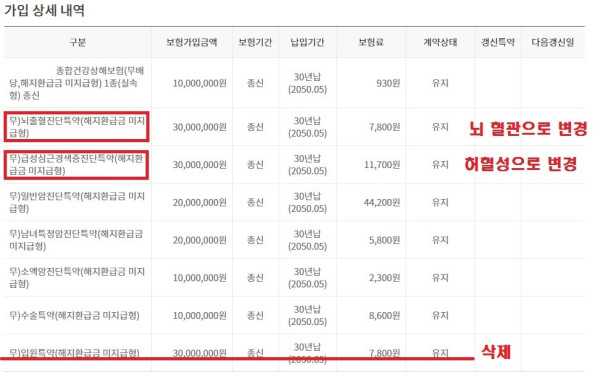Select the 입원특약 row name

[x=74, y=352]
